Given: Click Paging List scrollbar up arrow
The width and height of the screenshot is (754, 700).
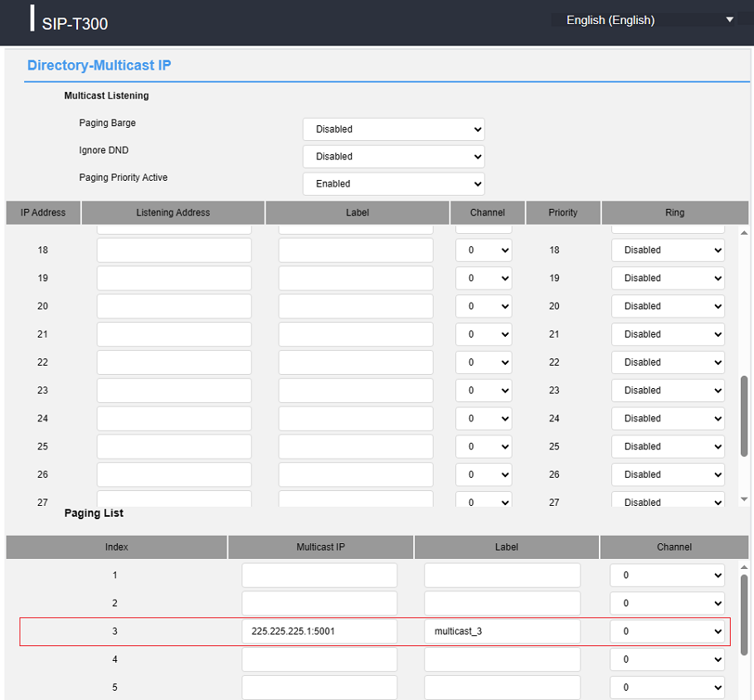Looking at the screenshot, I should pos(744,567).
